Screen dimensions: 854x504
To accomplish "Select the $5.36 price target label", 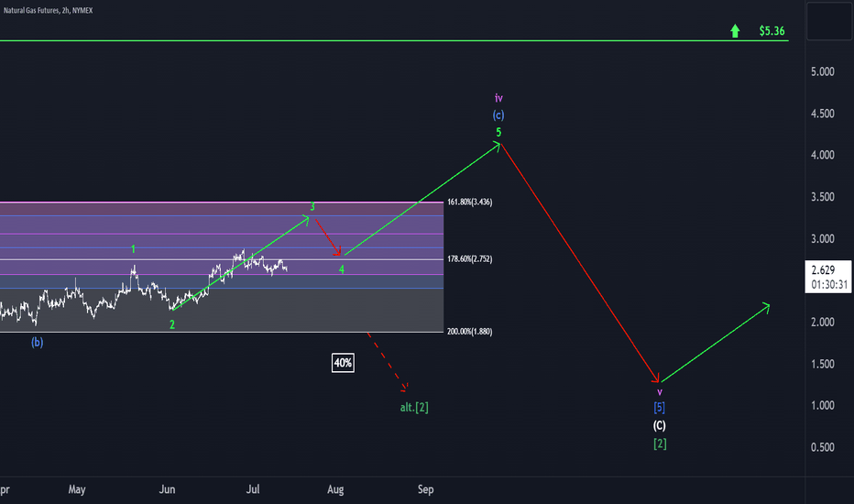I will [772, 31].
